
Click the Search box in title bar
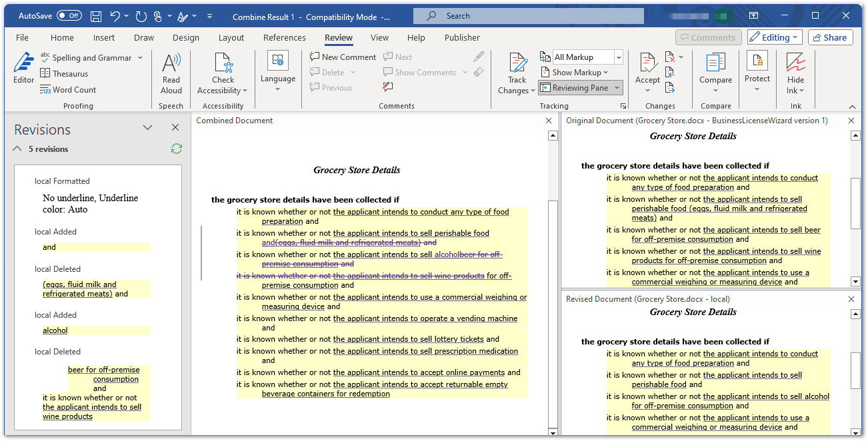528,16
